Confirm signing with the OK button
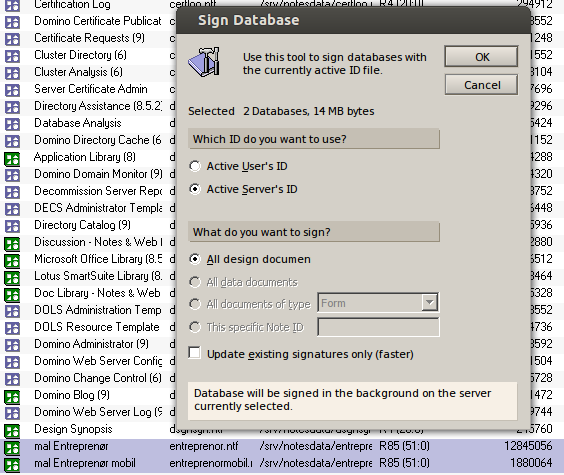 click(481, 56)
